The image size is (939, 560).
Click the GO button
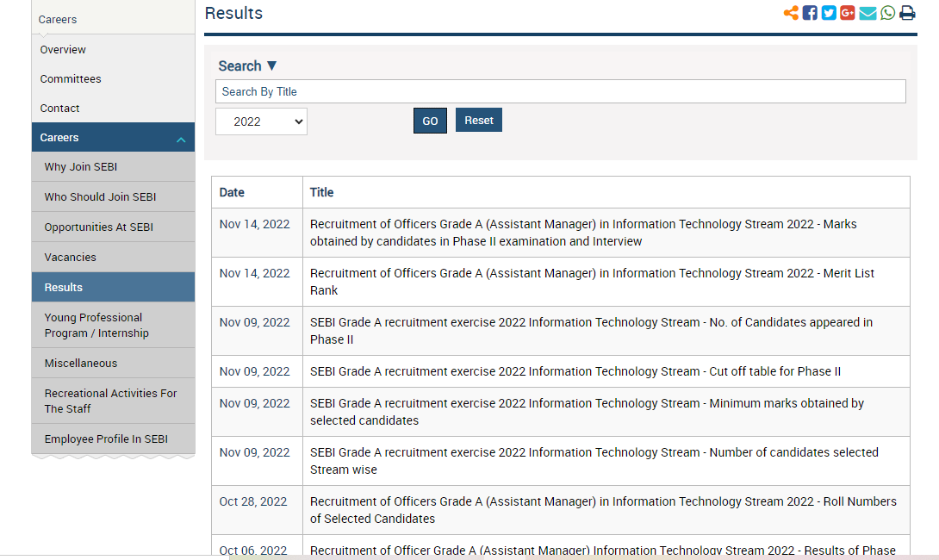(x=430, y=121)
